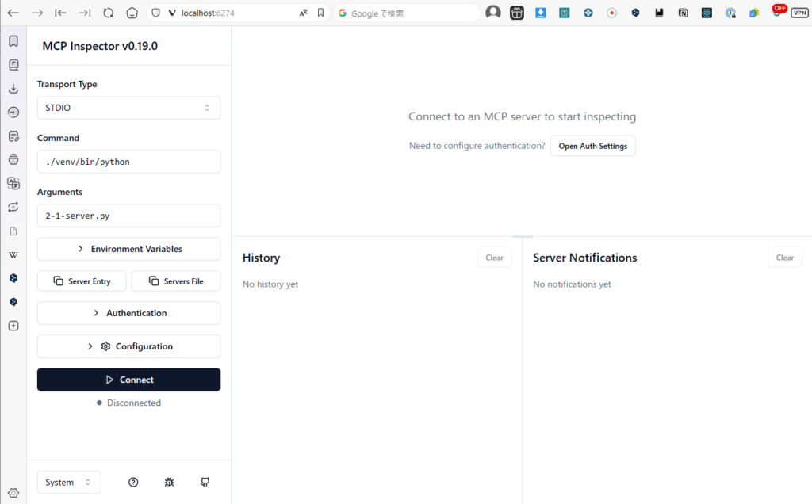Click the Open Auth Settings button
This screenshot has height=504, width=812.
(592, 146)
